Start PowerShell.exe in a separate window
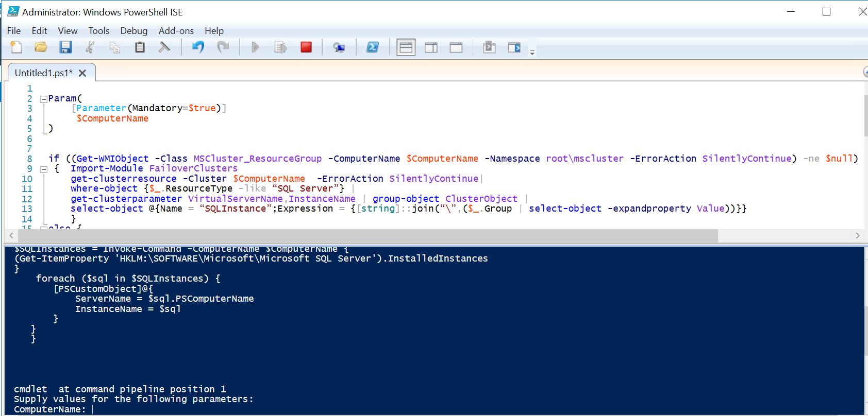 [x=373, y=47]
